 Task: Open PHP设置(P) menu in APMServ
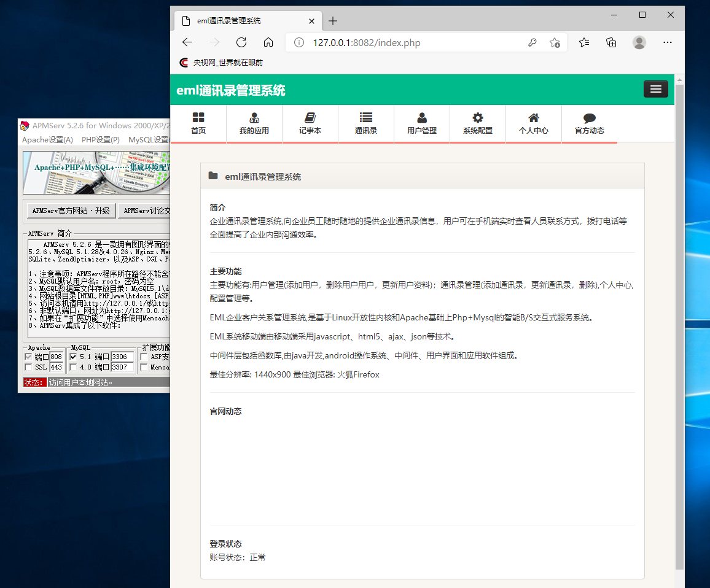(101, 140)
